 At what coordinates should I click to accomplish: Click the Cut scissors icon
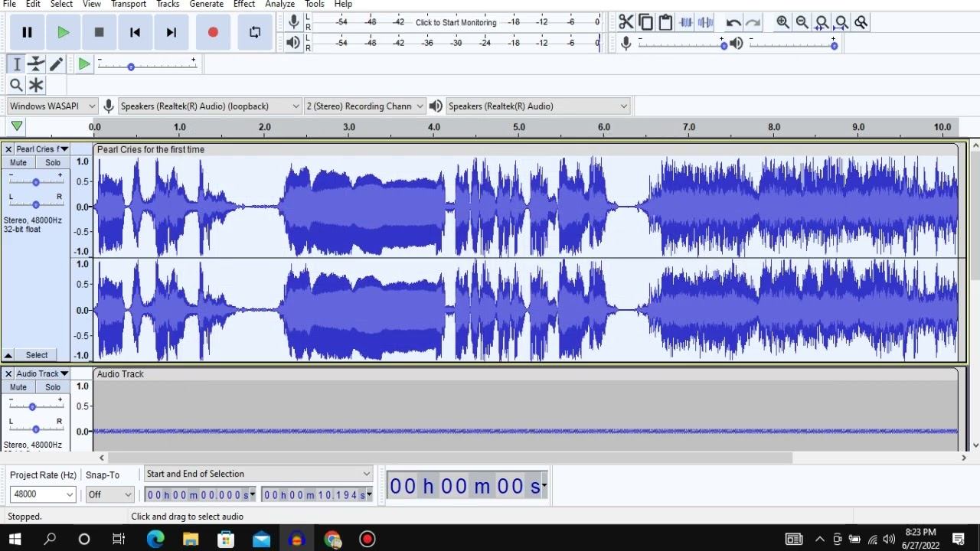[626, 22]
